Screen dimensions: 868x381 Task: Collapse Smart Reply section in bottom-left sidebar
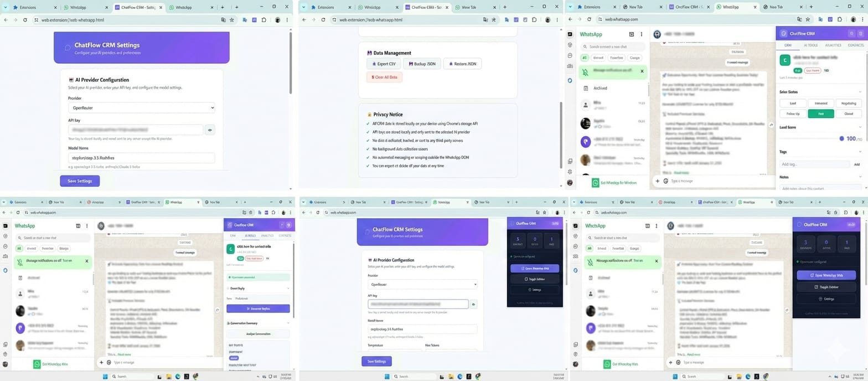click(288, 288)
